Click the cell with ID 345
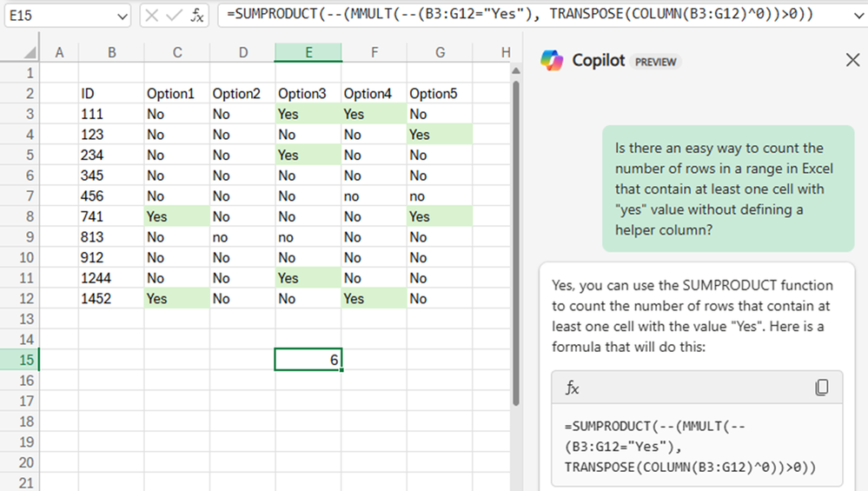868x491 pixels. pyautogui.click(x=111, y=176)
